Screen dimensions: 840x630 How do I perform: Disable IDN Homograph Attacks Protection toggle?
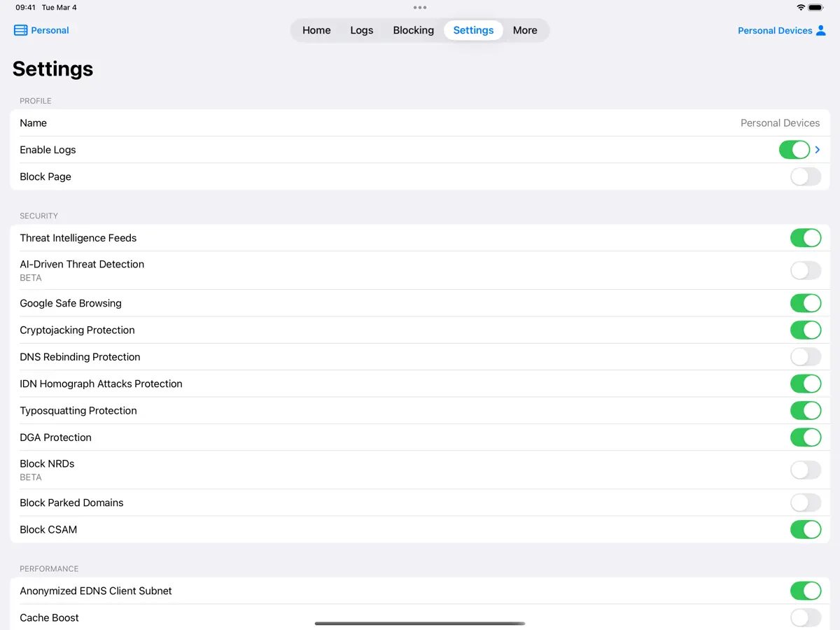pos(806,384)
